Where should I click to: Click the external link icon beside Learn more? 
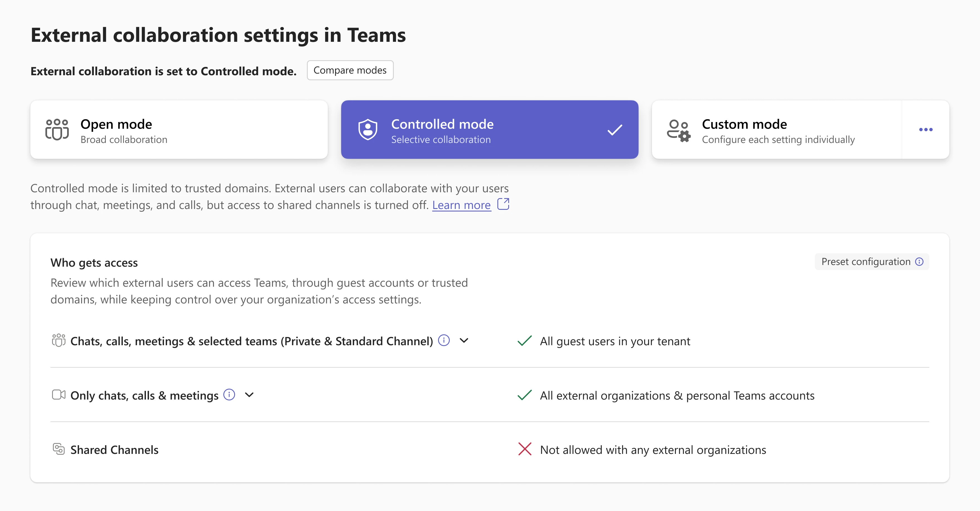coord(503,204)
